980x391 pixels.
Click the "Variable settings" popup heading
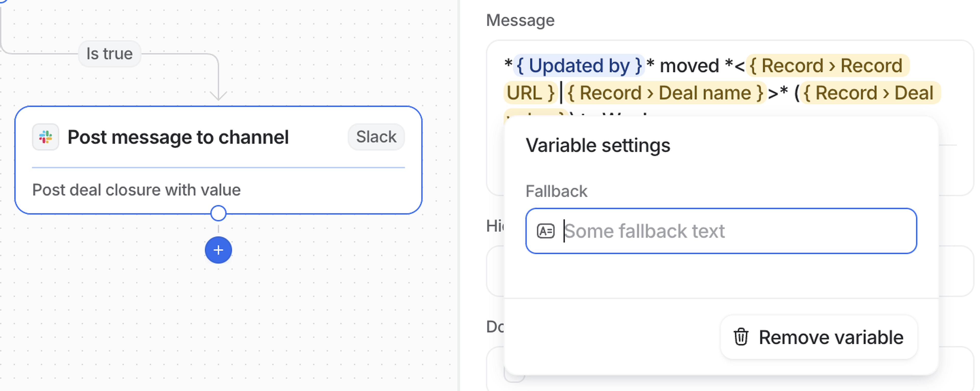click(x=598, y=145)
